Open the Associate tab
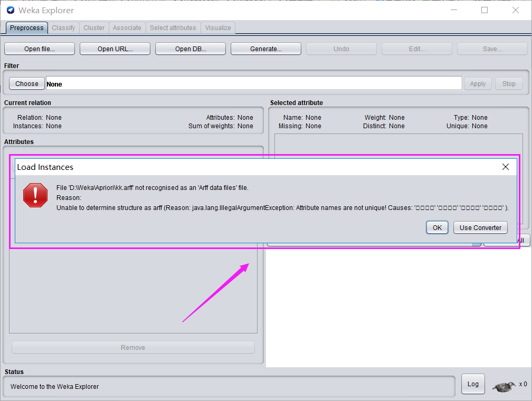This screenshot has width=532, height=401. (x=127, y=28)
